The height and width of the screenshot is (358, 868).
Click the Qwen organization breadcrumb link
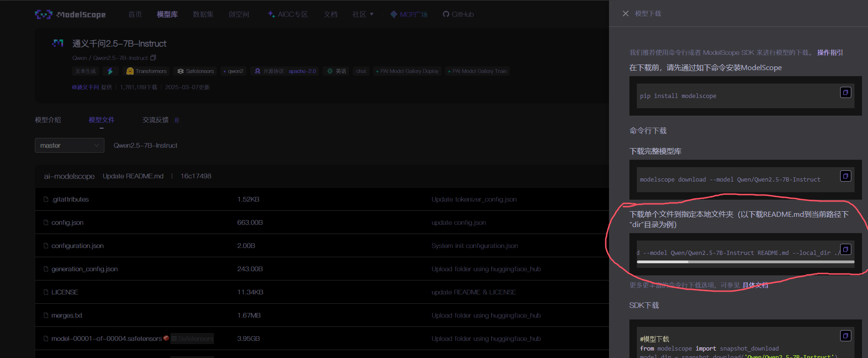click(79, 58)
